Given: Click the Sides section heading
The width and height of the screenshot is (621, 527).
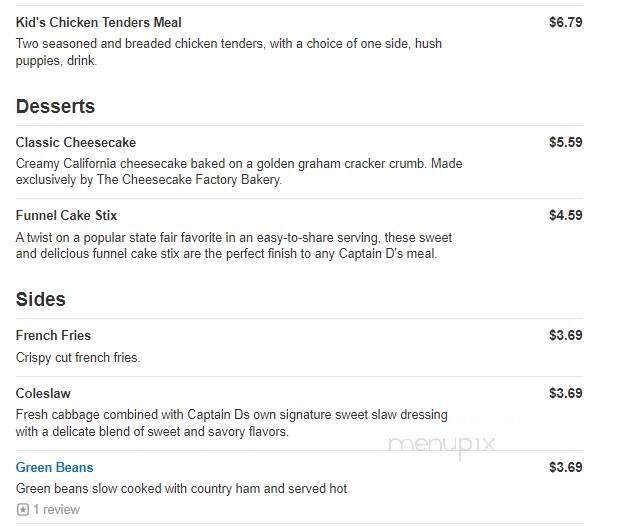Looking at the screenshot, I should pyautogui.click(x=41, y=299).
